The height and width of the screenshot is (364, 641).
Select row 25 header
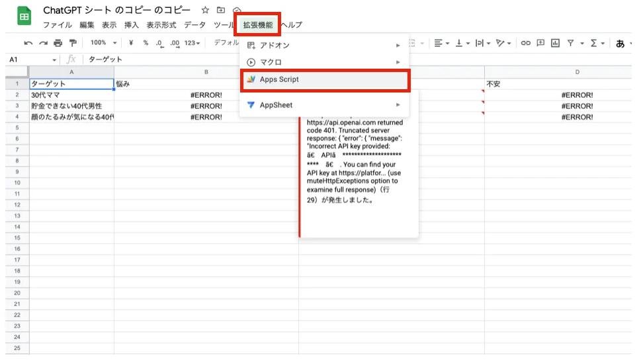click(x=17, y=348)
